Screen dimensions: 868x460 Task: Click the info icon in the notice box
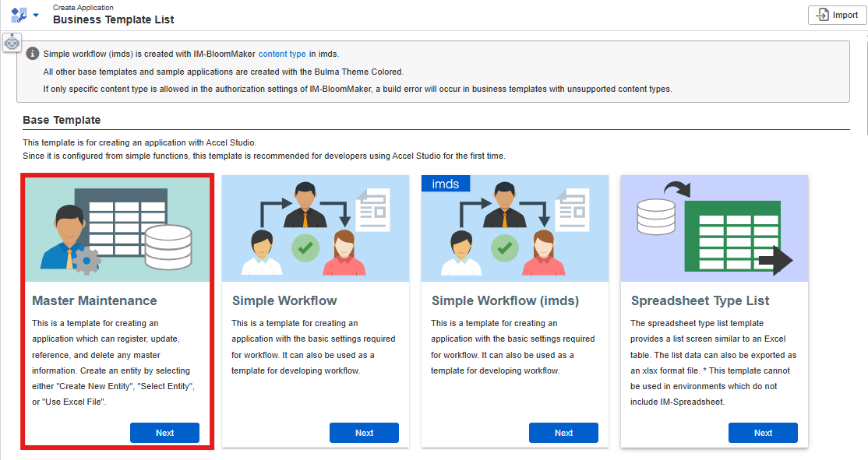click(33, 54)
